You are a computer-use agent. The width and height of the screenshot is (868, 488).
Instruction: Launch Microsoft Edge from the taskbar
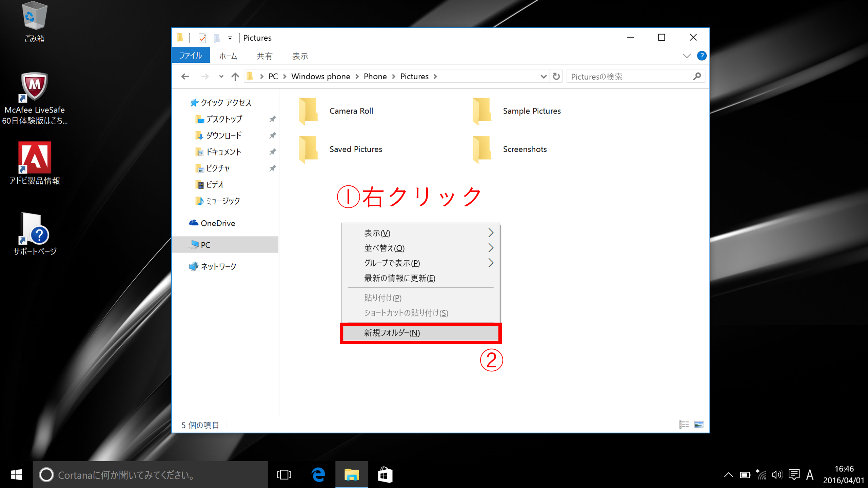click(x=318, y=474)
